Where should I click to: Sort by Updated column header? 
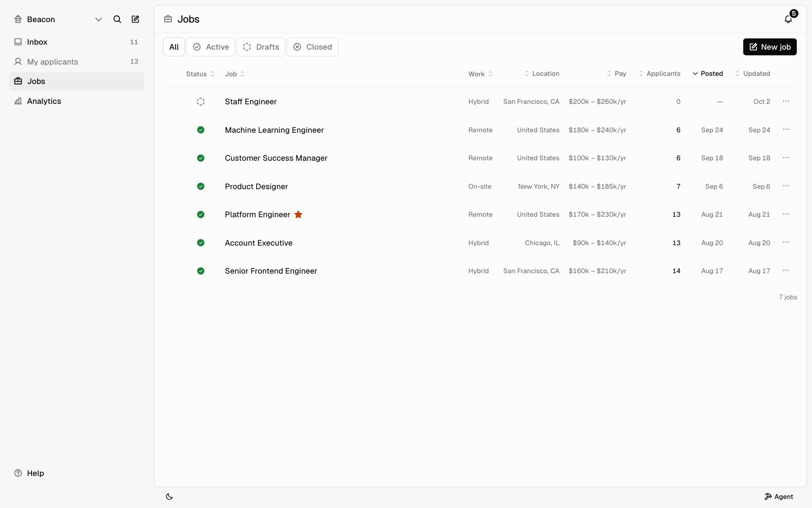click(752, 74)
